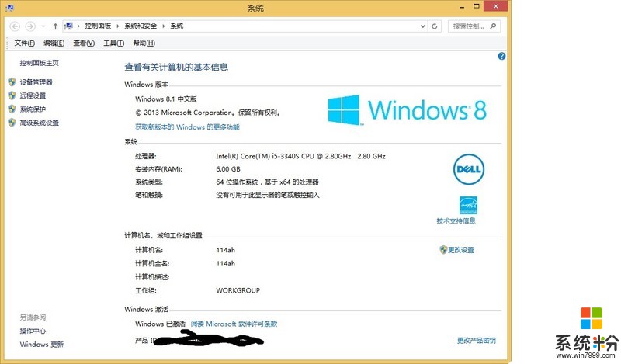Go up one folder level arrow
The width and height of the screenshot is (621, 364).
[55, 26]
